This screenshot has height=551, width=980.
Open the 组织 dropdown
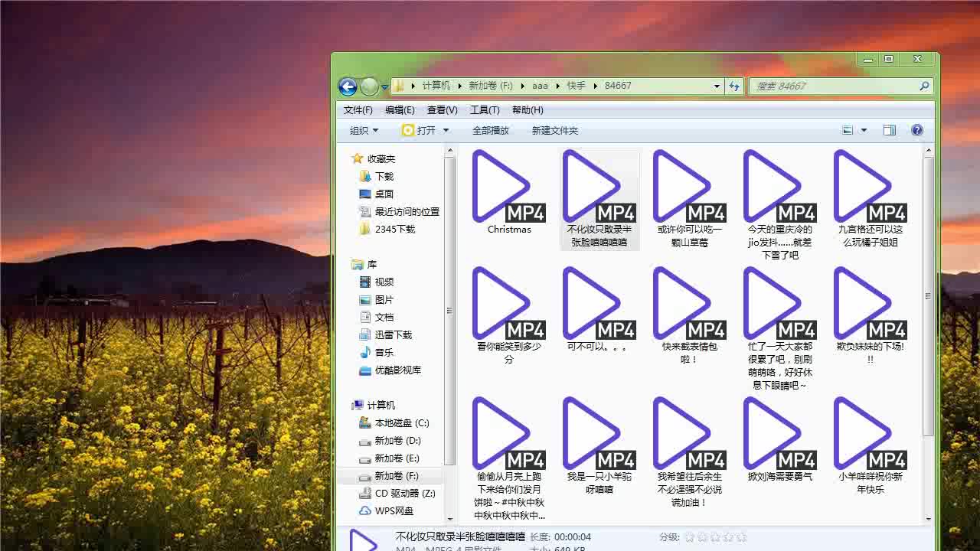click(364, 130)
